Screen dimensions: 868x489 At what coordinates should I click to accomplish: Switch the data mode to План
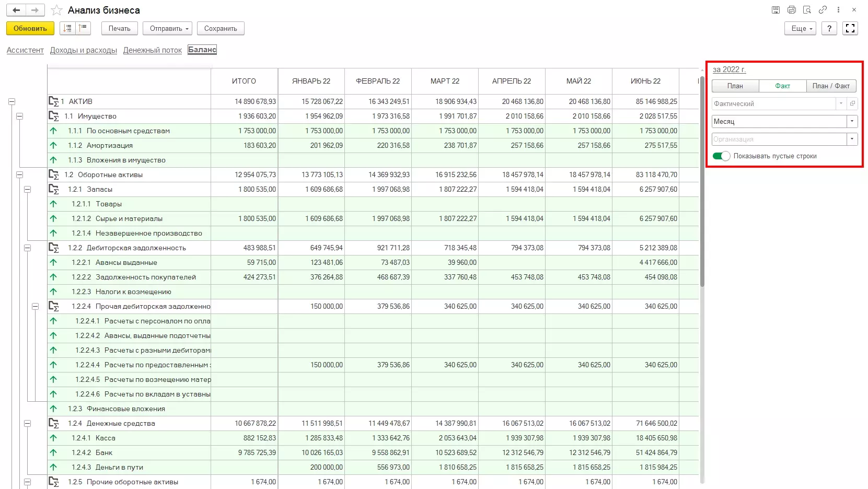click(735, 86)
